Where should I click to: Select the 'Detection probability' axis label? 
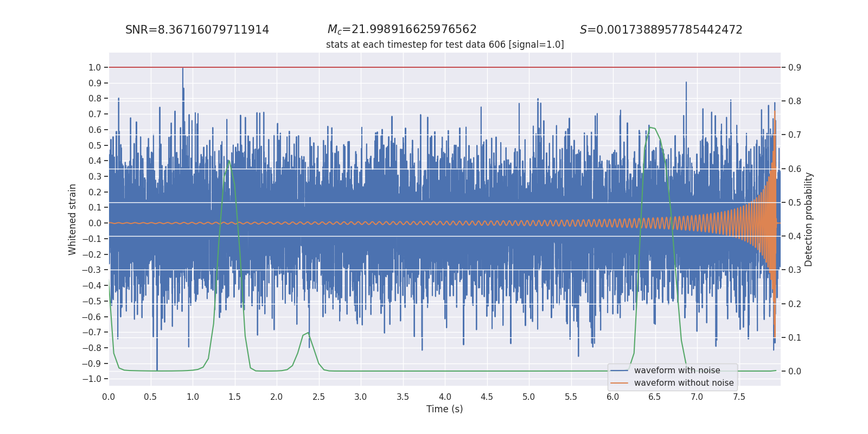point(809,219)
